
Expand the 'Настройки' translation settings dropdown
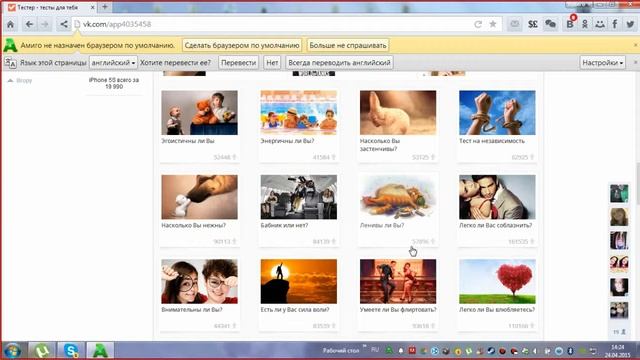(602, 62)
